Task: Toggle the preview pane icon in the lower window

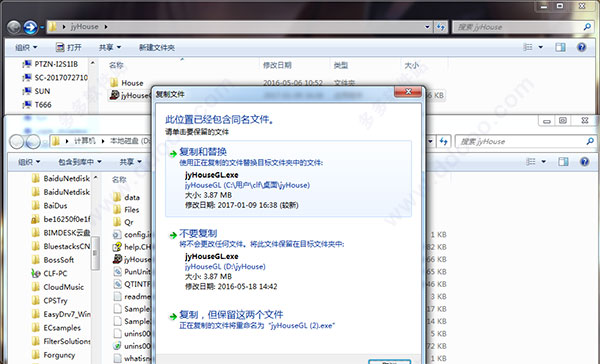Action: 563,162
